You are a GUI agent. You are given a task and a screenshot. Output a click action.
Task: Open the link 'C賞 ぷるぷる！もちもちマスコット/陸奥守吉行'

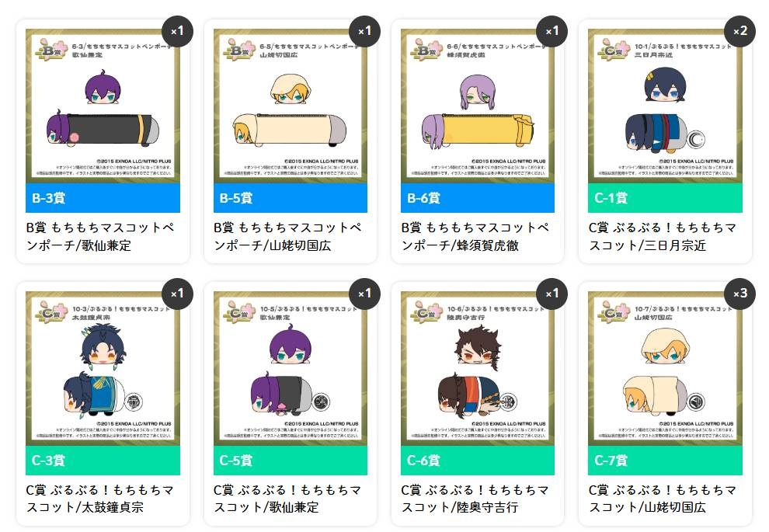coord(475,499)
